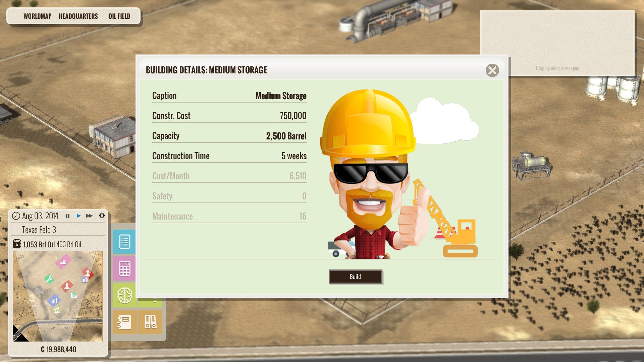Click the oil barrel stock icon

[x=16, y=244]
